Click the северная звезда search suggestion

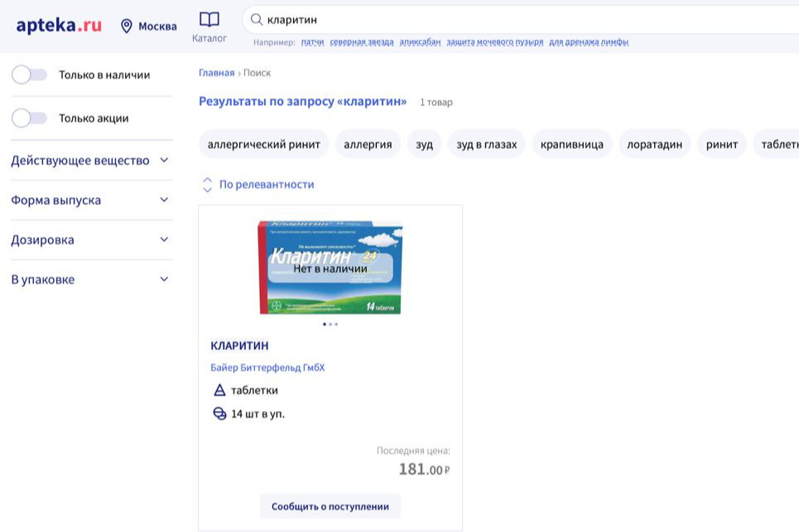tap(362, 41)
